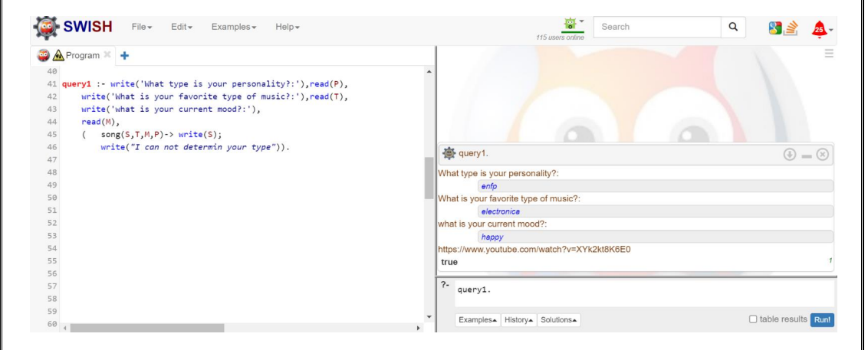Click the "What is your favorite type of music?:" output
The width and height of the screenshot is (868, 350).
(x=508, y=199)
